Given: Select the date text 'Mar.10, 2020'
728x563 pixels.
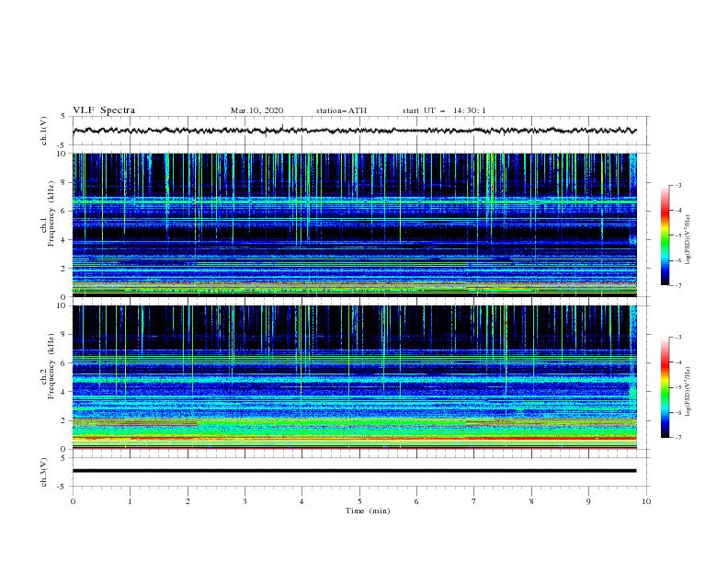Looking at the screenshot, I should 256,110.
